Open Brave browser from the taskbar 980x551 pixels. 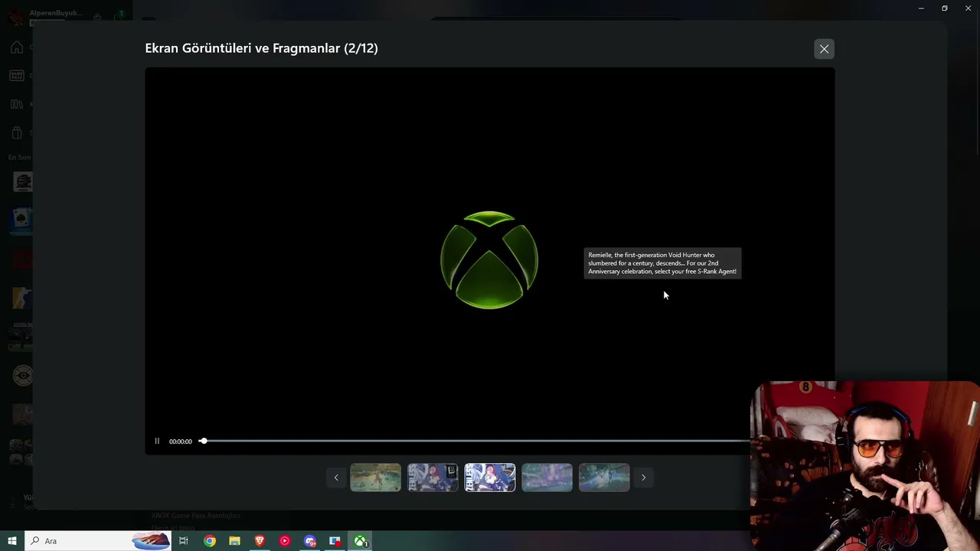260,541
